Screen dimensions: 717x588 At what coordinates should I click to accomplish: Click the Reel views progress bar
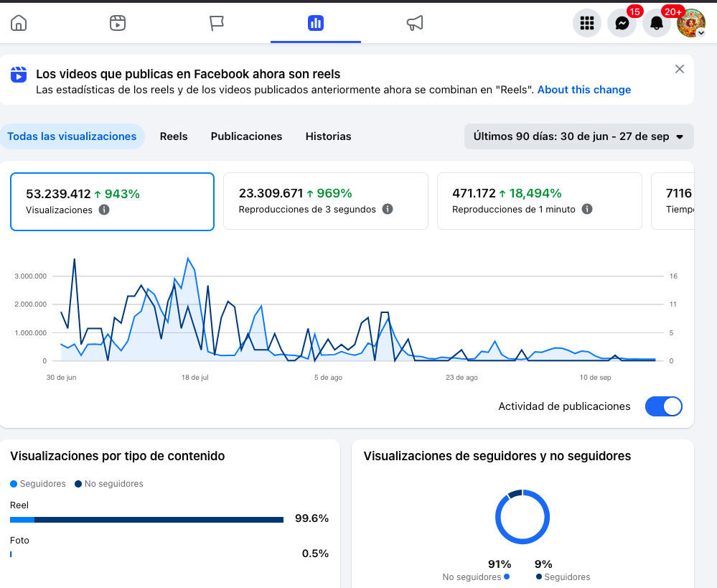147,520
